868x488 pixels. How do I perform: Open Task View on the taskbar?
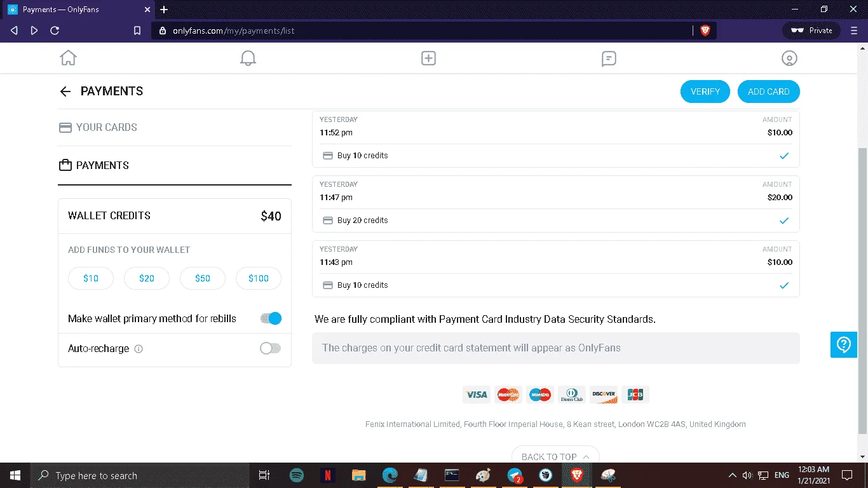click(x=264, y=475)
